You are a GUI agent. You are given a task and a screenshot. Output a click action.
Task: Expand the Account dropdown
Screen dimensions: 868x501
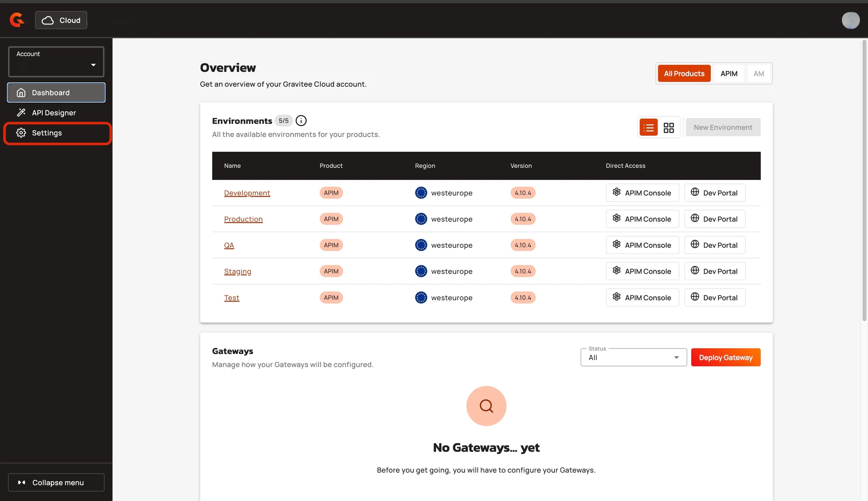pyautogui.click(x=56, y=62)
